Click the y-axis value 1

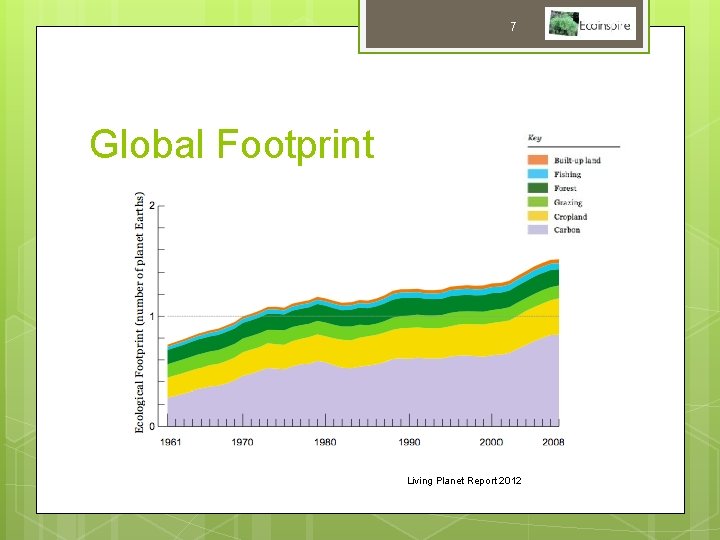(x=152, y=316)
